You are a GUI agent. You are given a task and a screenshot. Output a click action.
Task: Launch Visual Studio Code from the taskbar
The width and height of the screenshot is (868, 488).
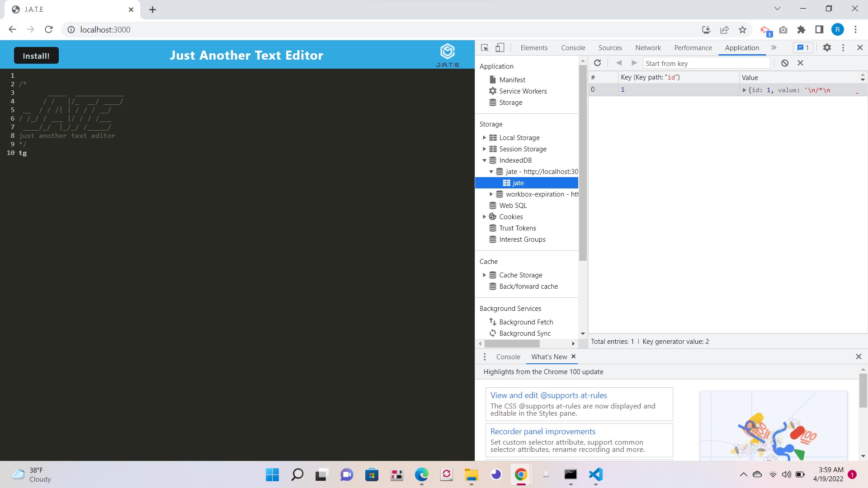595,475
